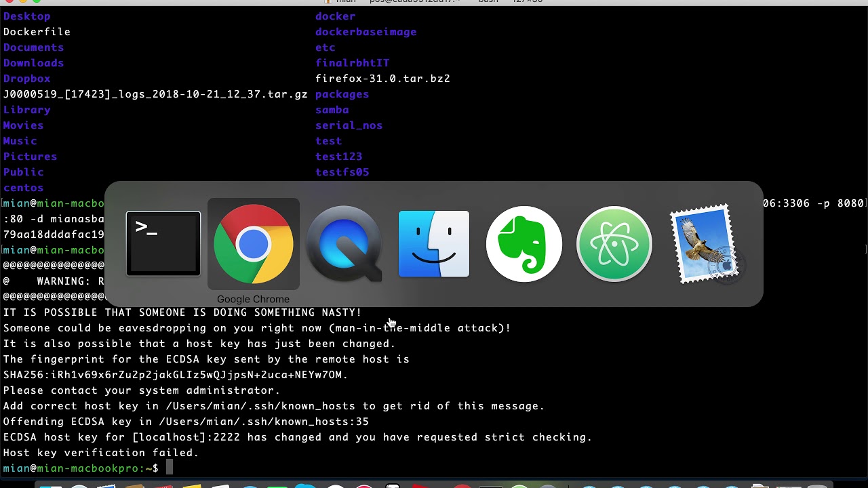This screenshot has width=868, height=488.
Task: Click the 'Offending ECDSA key' known_hosts:35 line
Action: [x=186, y=422]
